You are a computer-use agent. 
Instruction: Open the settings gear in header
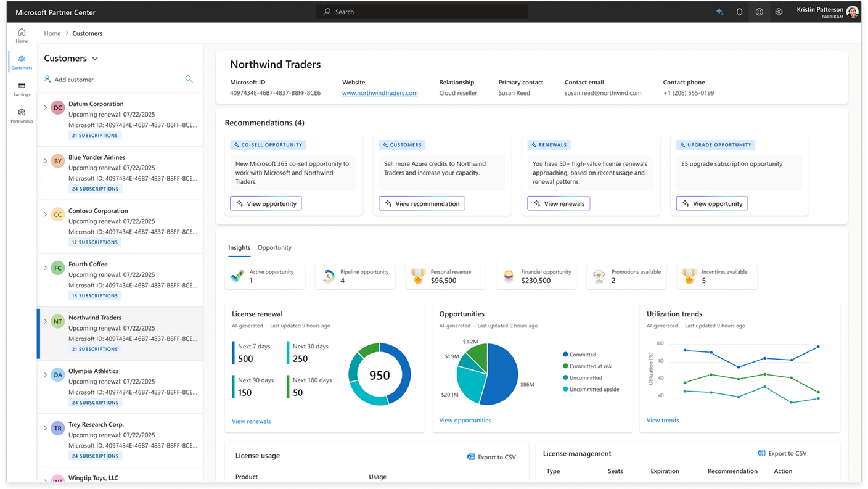click(779, 12)
